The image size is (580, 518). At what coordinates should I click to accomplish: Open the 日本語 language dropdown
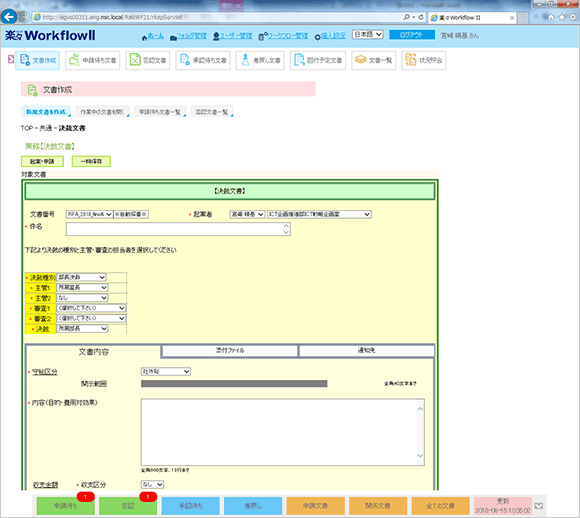click(367, 34)
